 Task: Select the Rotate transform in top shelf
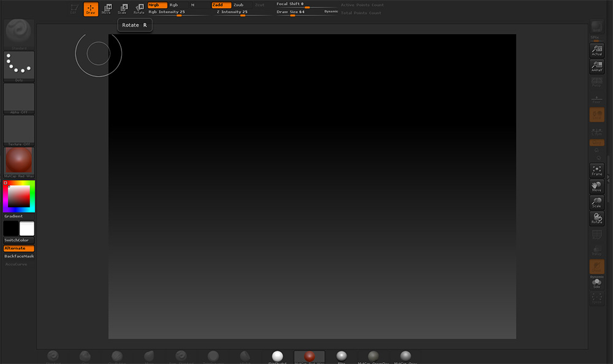pyautogui.click(x=139, y=9)
